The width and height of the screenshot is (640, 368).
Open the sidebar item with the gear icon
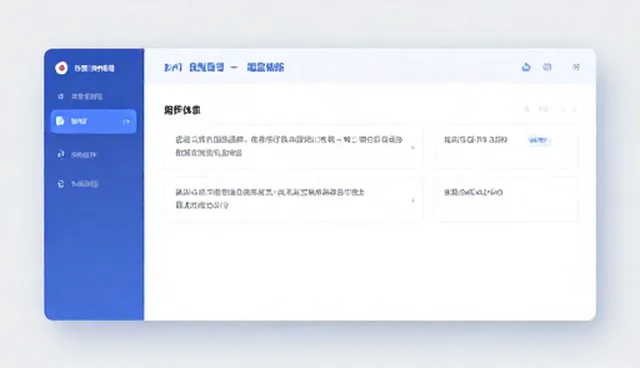click(x=80, y=96)
